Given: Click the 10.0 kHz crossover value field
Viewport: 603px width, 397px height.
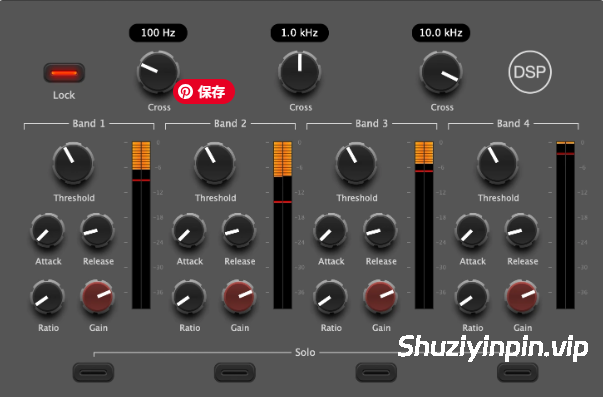Looking at the screenshot, I should pyautogui.click(x=441, y=33).
